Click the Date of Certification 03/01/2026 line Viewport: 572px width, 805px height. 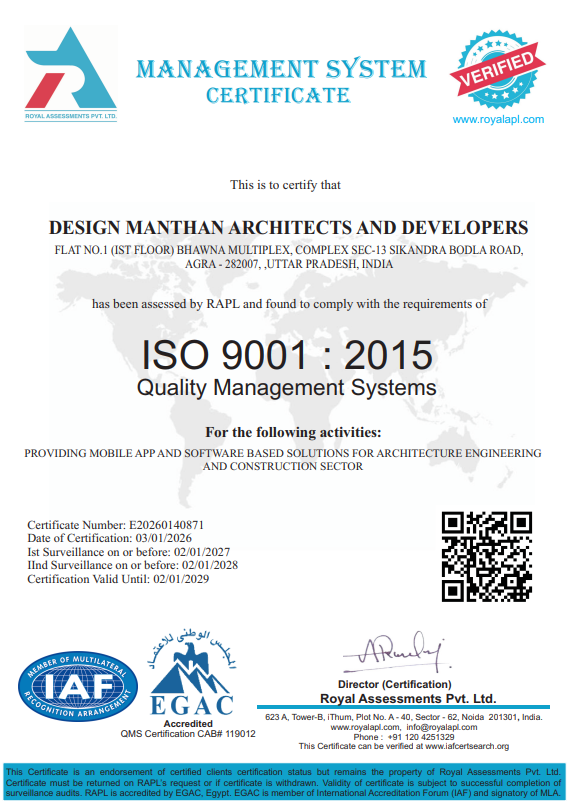point(109,539)
